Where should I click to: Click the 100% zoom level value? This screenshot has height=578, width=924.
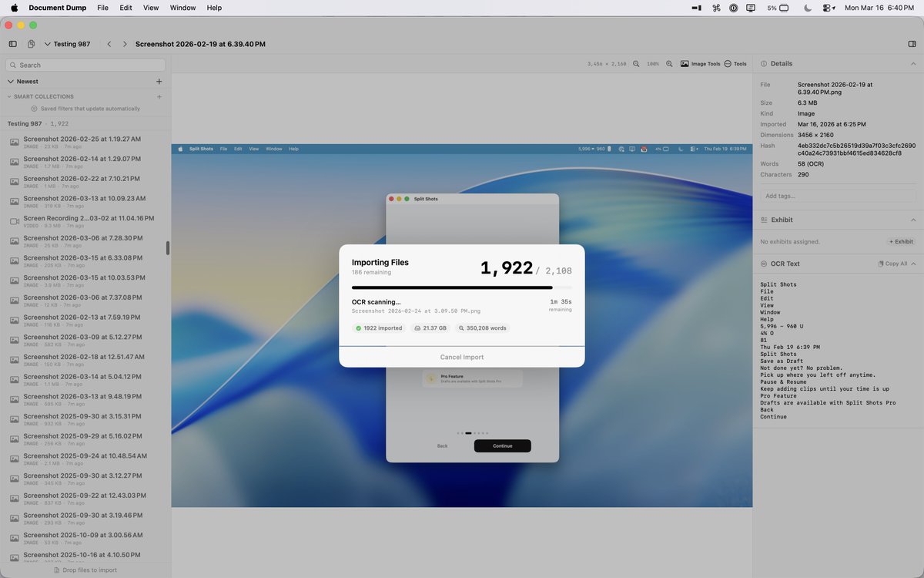652,64
